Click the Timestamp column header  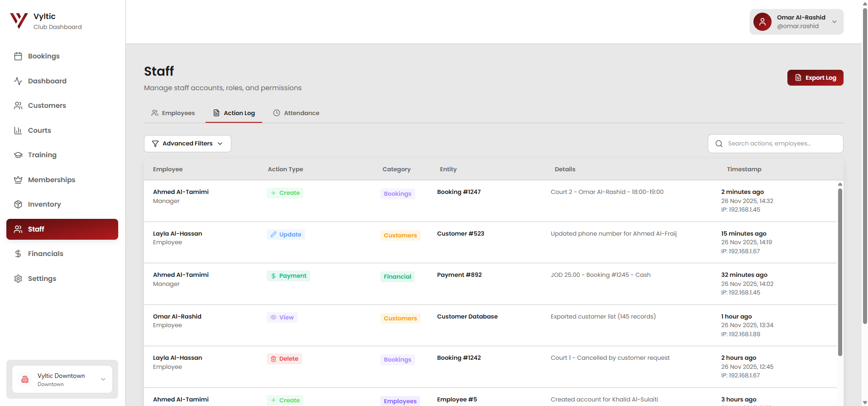click(744, 169)
